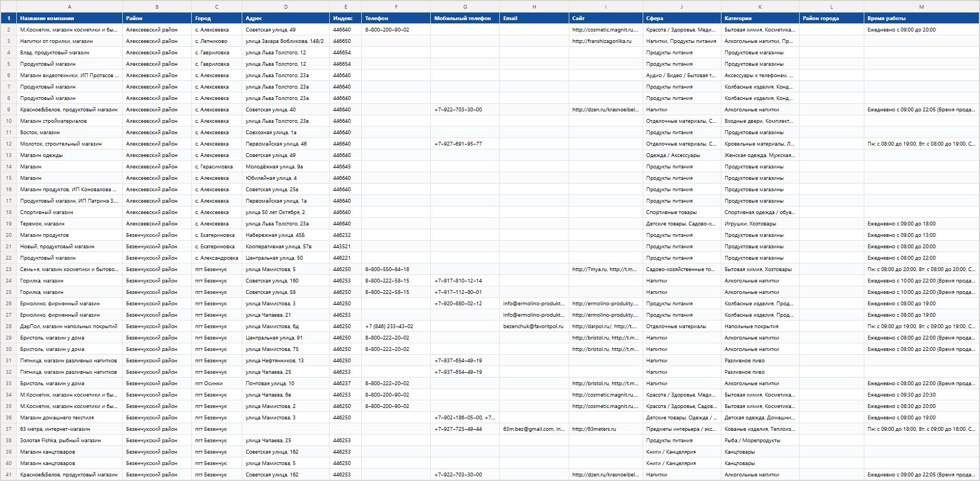The height and width of the screenshot is (490, 980).
Task: Click the 'Мобильный телефон' header cell
Action: coord(465,18)
